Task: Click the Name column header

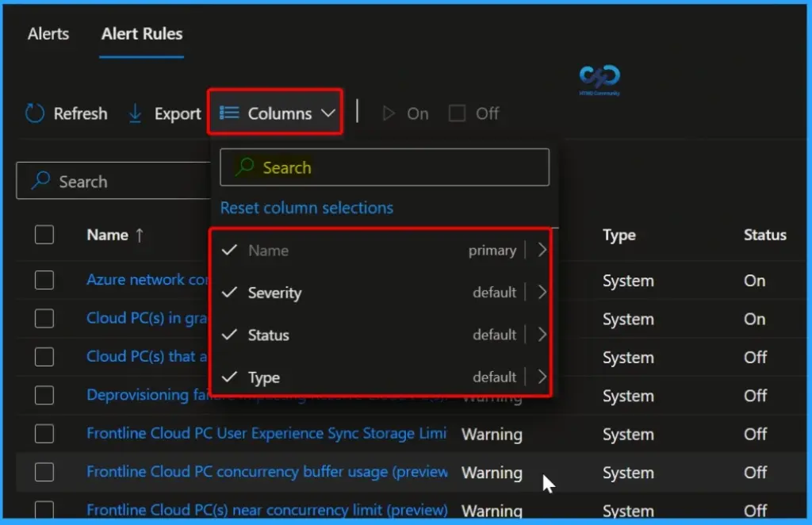Action: [107, 235]
